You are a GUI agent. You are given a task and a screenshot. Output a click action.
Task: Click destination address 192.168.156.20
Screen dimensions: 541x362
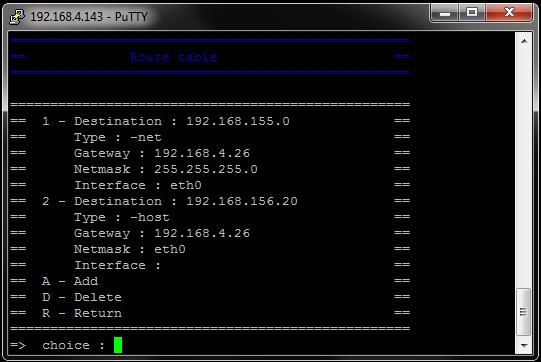point(242,201)
